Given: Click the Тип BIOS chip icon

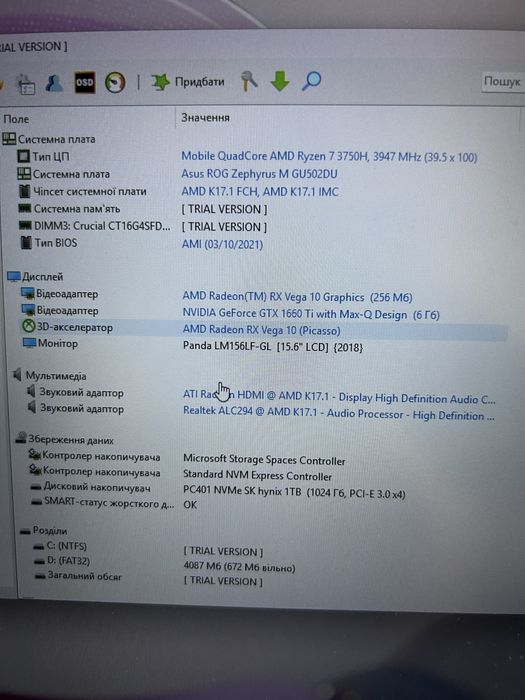Looking at the screenshot, I should [26, 243].
